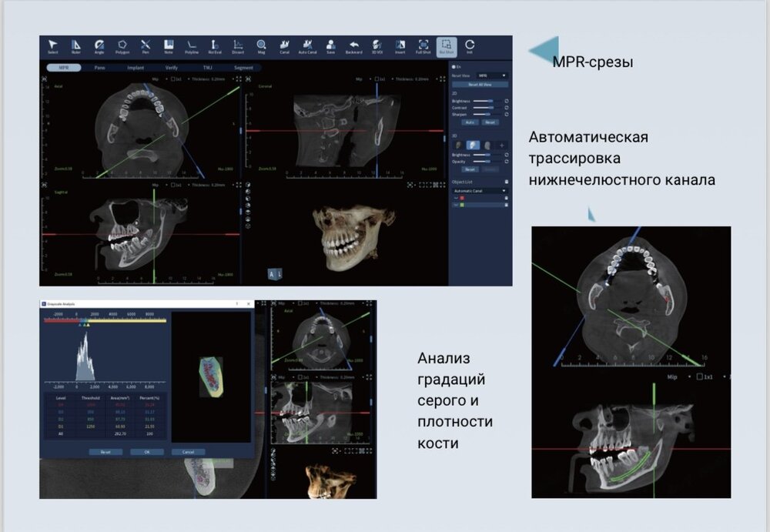Open the 3D VOI tool
Viewport: 770px width, 532px height.
[377, 47]
